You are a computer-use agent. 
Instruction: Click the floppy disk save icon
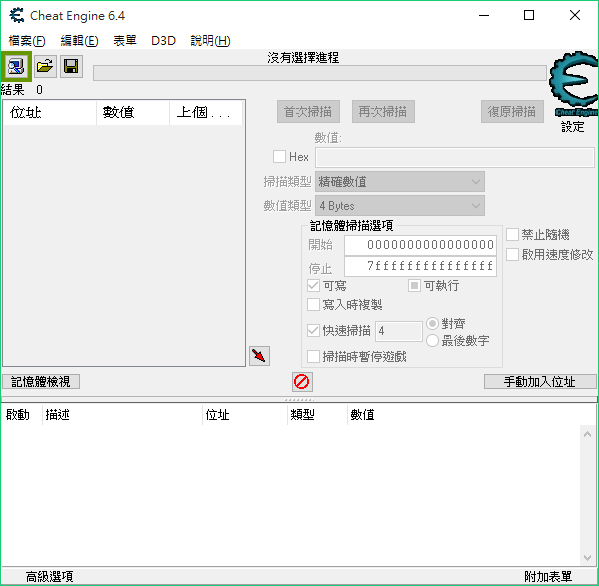71,66
